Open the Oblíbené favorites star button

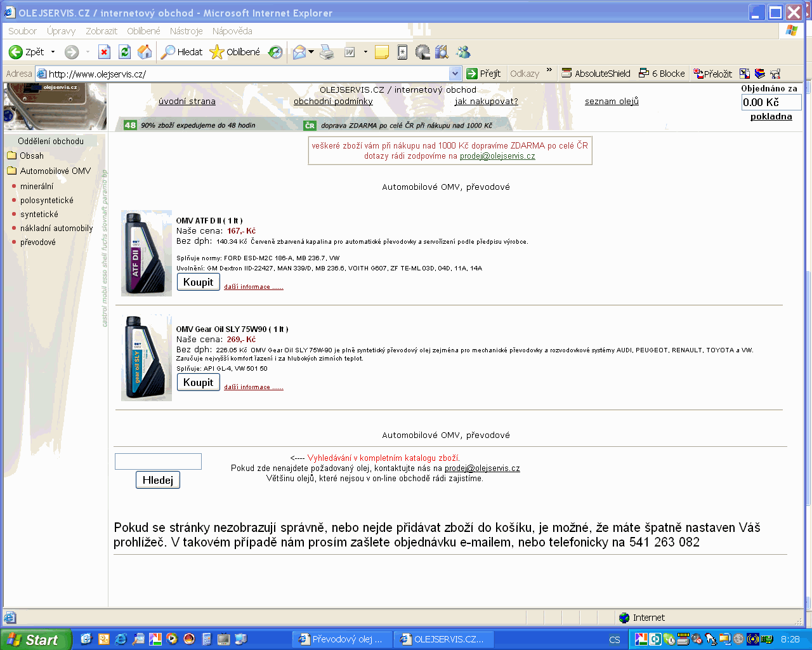[x=235, y=52]
